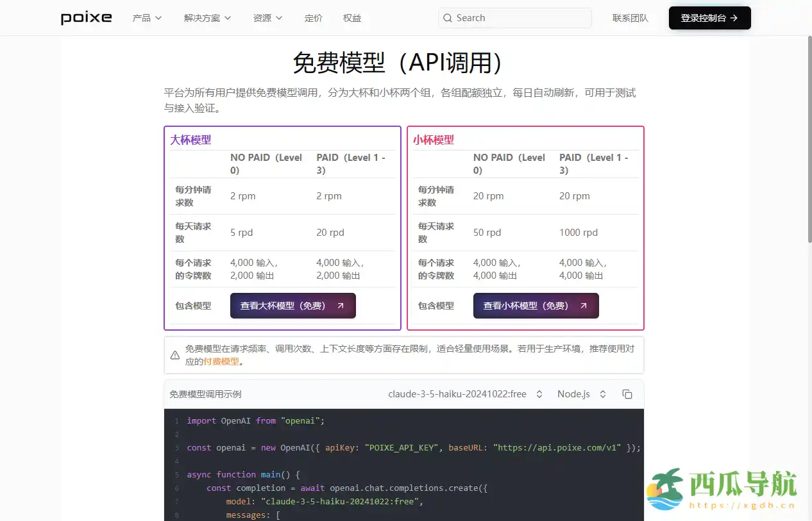
Task: Open the claude-3-5-haiku model selector
Action: pyautogui.click(x=466, y=394)
